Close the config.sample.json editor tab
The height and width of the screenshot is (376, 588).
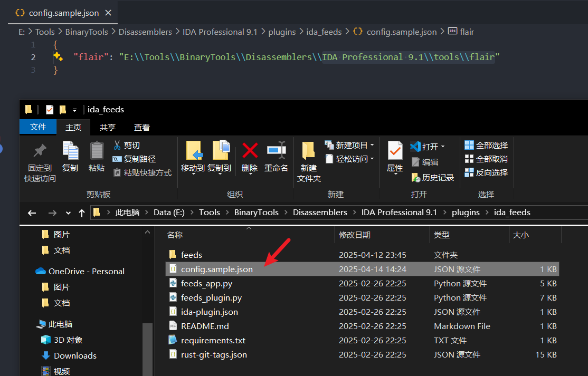click(108, 13)
